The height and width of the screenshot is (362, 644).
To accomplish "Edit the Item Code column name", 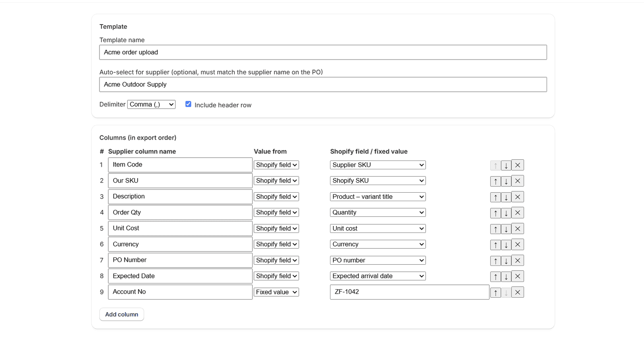I will point(180,165).
